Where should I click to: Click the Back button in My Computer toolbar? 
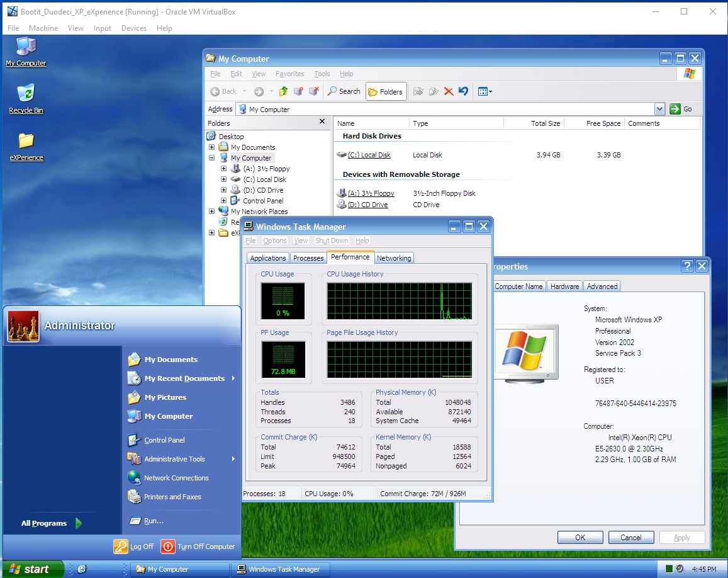224,91
